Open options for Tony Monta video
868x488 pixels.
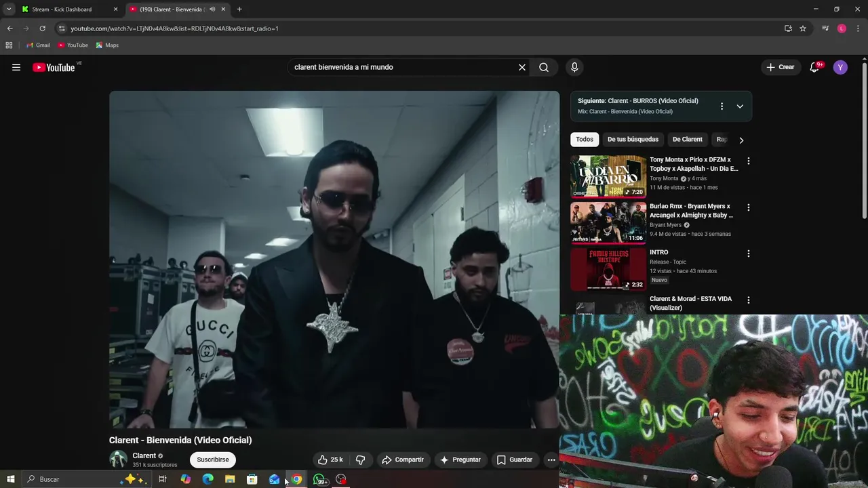pos(749,161)
